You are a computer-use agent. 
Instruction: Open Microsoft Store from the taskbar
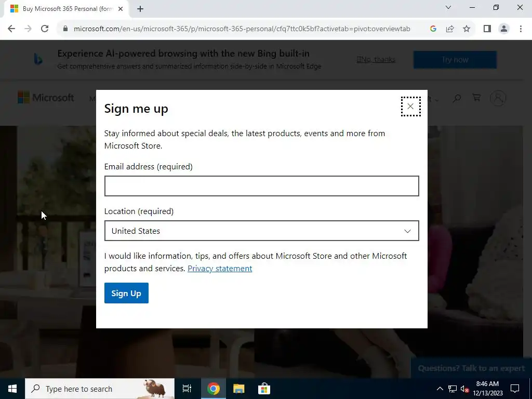264,389
